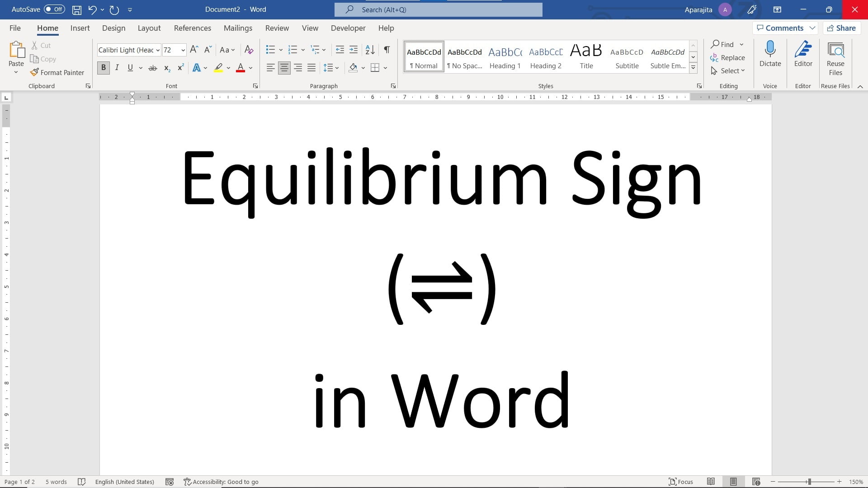The width and height of the screenshot is (868, 488).
Task: Toggle Show/Hide paragraph marks icon
Action: [387, 49]
